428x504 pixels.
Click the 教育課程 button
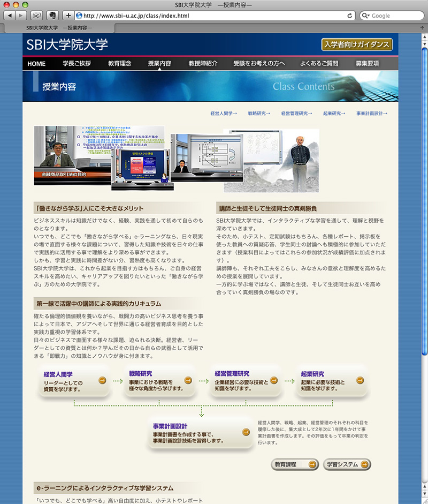tap(295, 464)
